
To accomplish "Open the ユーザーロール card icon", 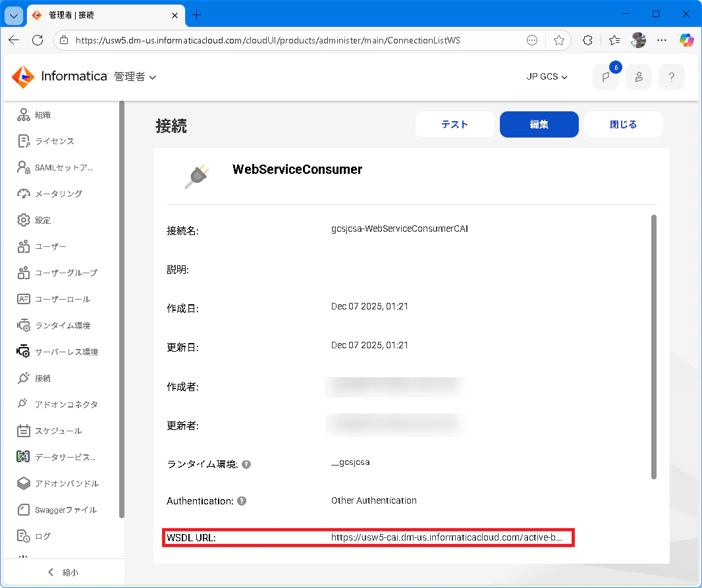I will click(x=23, y=299).
